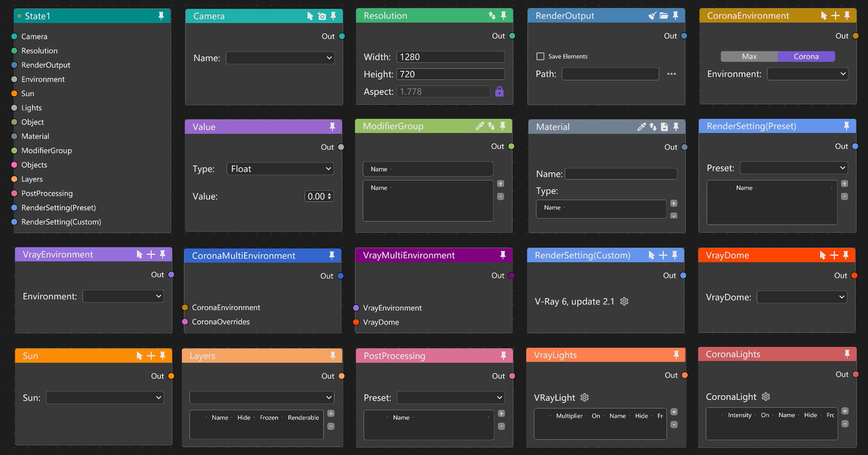868x455 pixels.
Task: Click the folder icon in RenderOutput header
Action: pyautogui.click(x=663, y=16)
